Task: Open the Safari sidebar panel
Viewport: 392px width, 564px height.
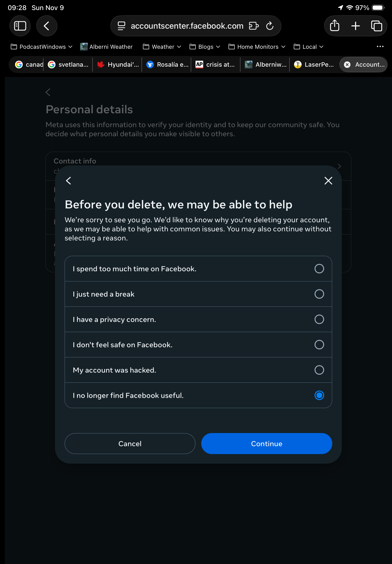Action: (x=20, y=26)
